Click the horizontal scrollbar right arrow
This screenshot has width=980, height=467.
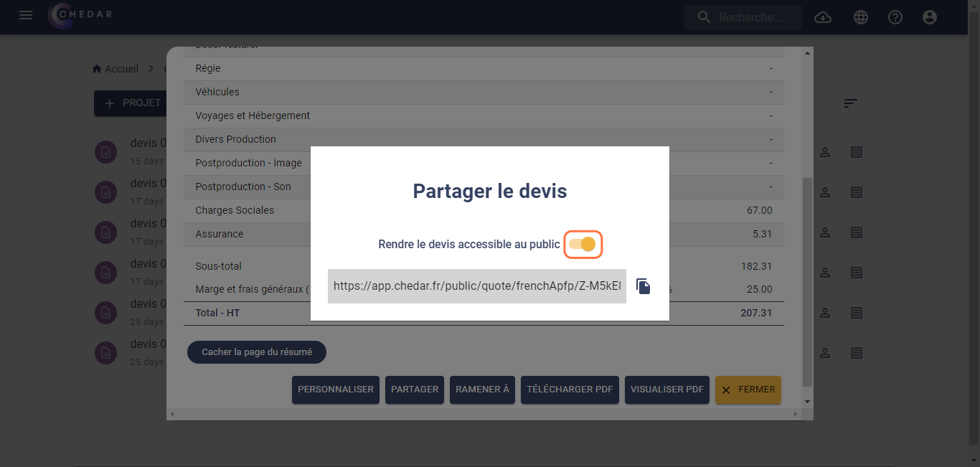point(795,415)
